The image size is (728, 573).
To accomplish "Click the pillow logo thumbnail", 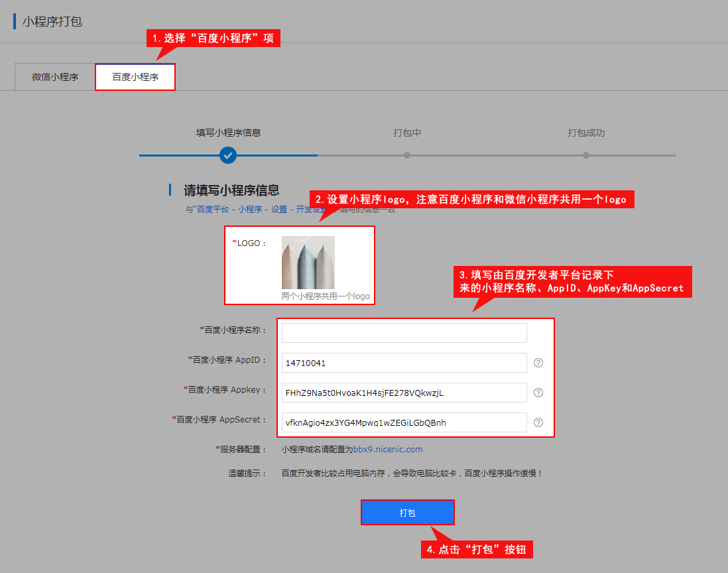I will pyautogui.click(x=308, y=263).
